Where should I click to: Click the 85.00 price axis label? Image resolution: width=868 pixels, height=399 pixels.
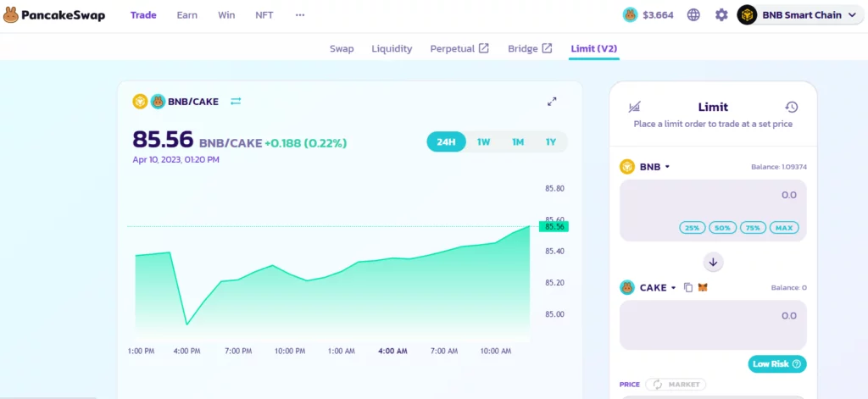tap(554, 314)
